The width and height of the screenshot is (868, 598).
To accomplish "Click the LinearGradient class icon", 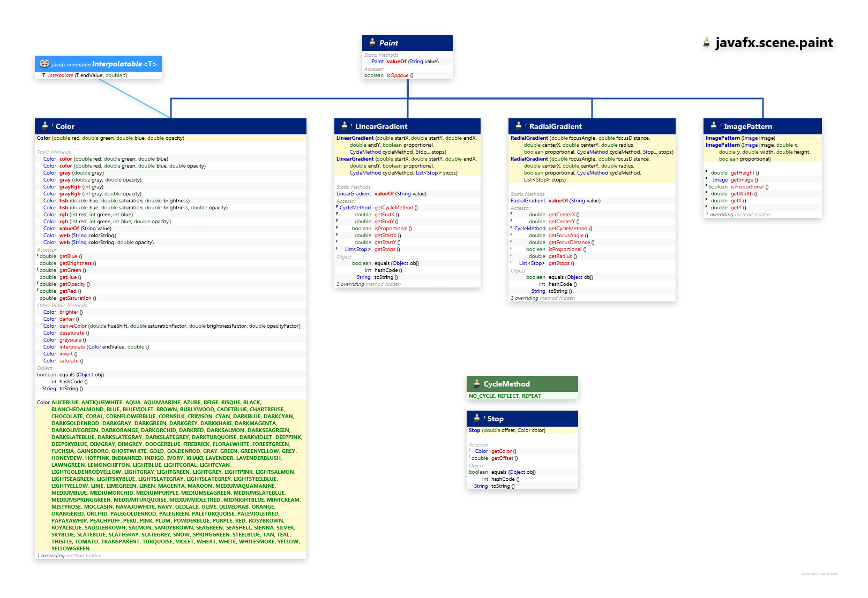I will tap(345, 126).
